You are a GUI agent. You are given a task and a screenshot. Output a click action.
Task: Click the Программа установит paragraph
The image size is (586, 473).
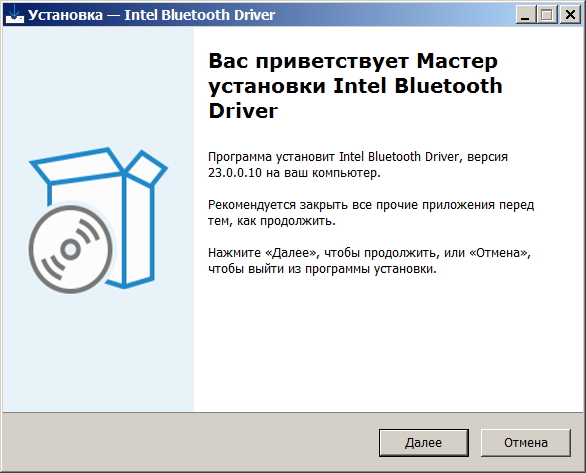(x=358, y=165)
